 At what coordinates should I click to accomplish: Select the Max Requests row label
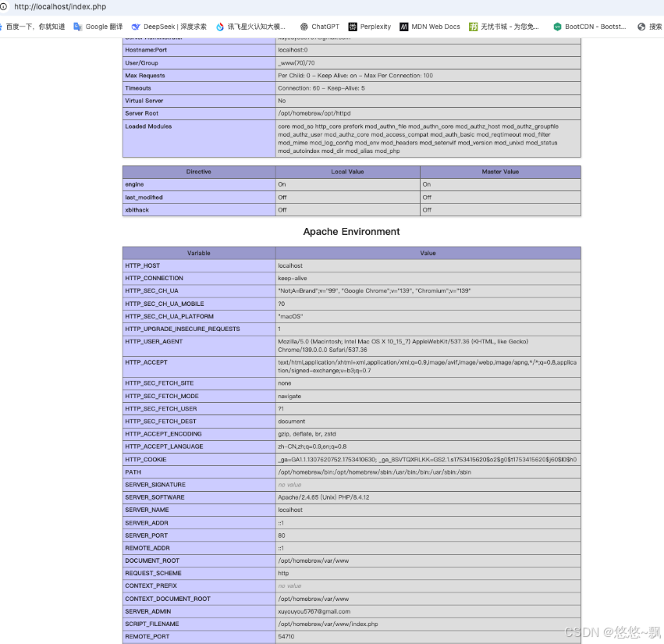[145, 76]
